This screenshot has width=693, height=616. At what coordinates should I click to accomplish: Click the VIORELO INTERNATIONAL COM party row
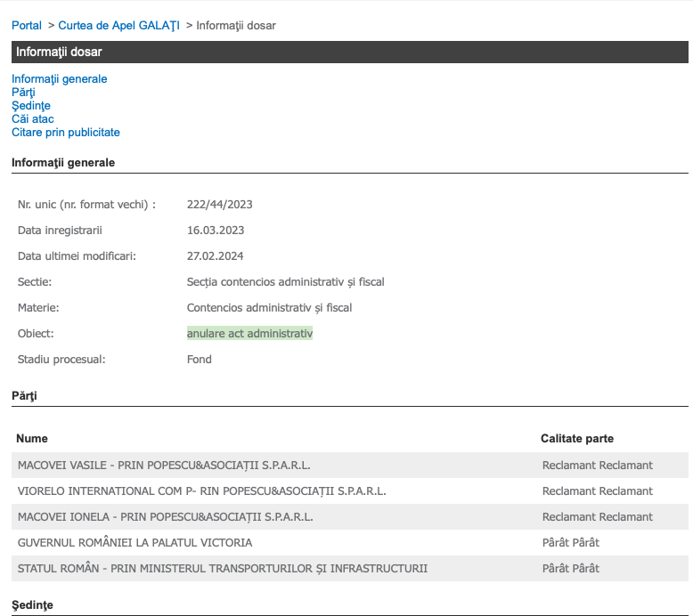(x=201, y=491)
